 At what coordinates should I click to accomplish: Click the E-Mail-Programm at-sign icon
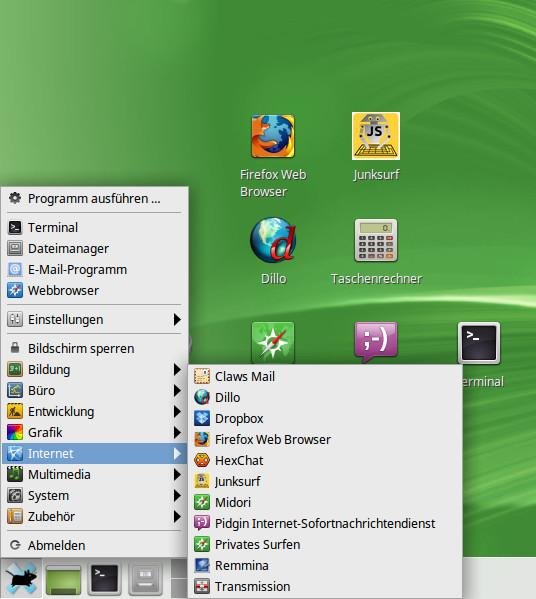pos(15,269)
